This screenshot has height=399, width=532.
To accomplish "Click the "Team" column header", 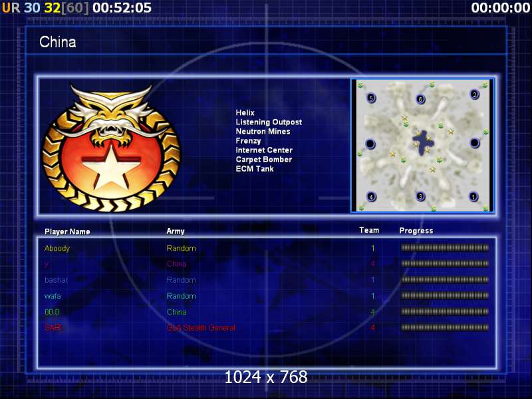I will [x=369, y=230].
